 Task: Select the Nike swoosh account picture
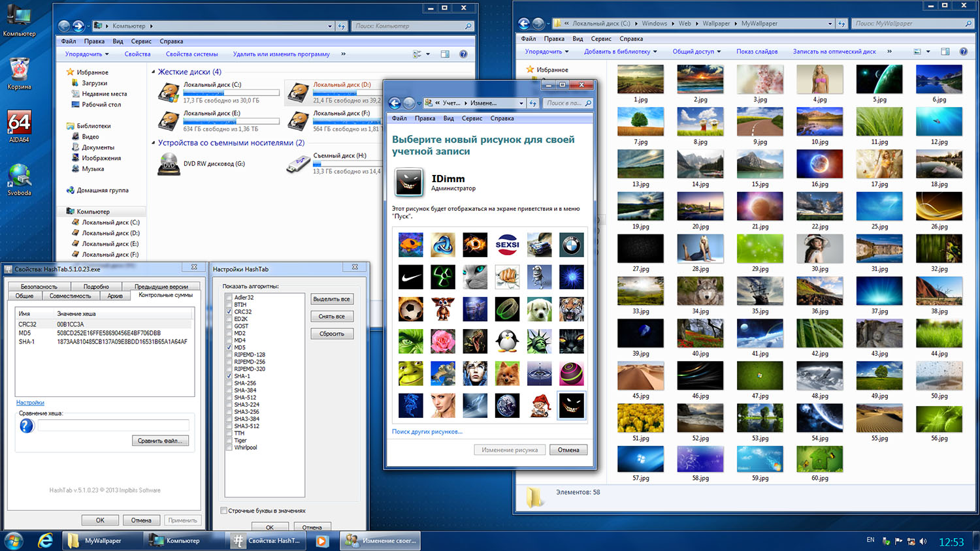[411, 277]
